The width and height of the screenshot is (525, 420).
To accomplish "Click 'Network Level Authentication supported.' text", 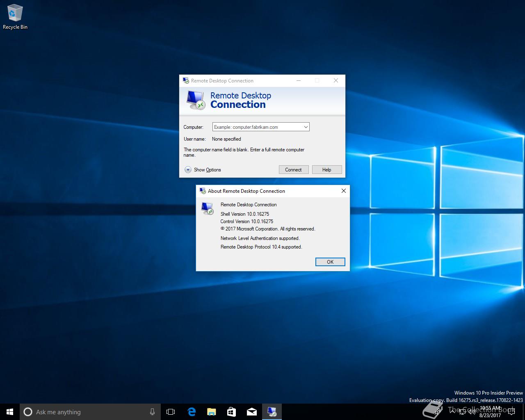I will click(x=260, y=238).
